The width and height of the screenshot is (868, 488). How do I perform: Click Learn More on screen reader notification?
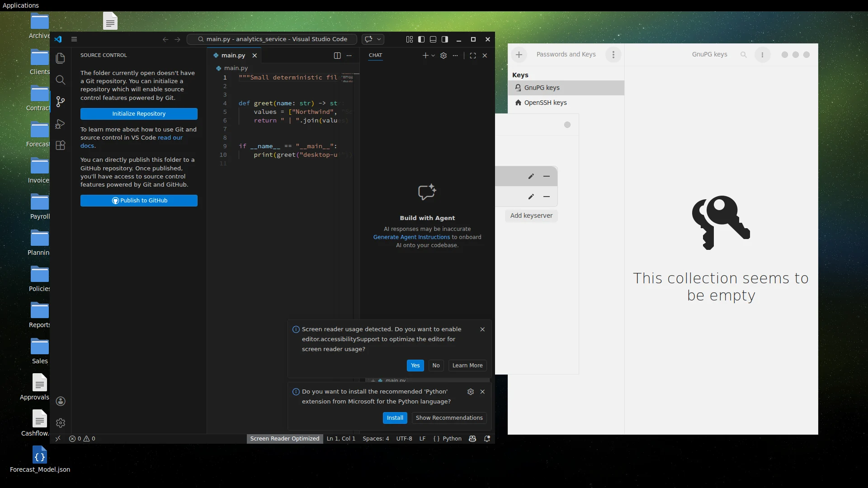[467, 366]
